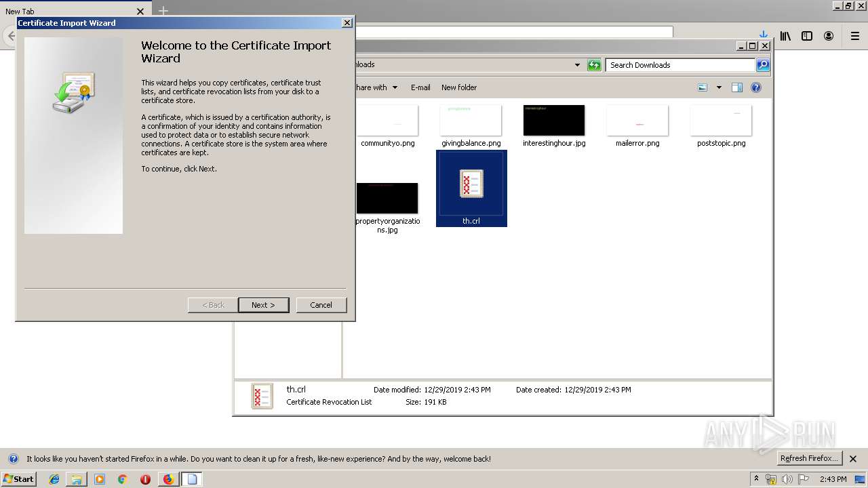The height and width of the screenshot is (488, 868).
Task: Open the Action Center flag icon
Action: 804,479
